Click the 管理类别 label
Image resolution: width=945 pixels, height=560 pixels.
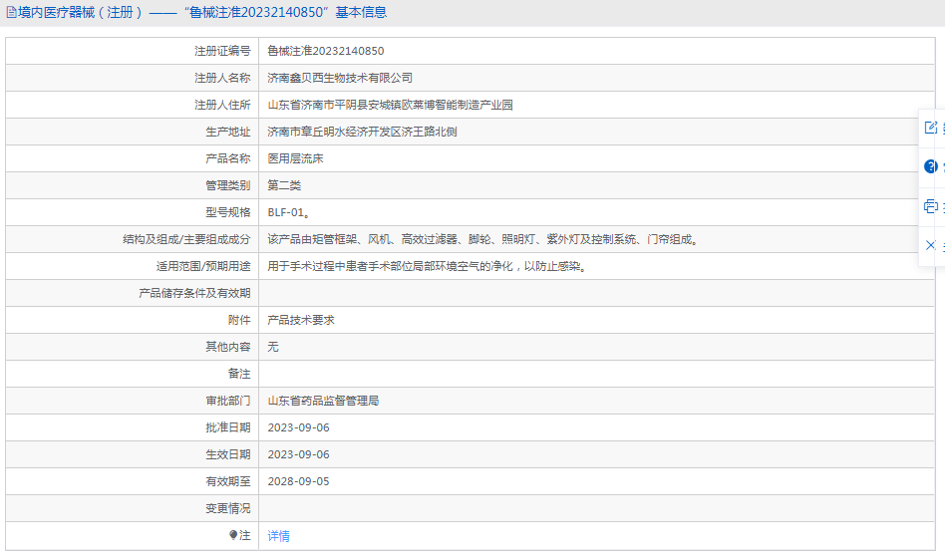228,185
